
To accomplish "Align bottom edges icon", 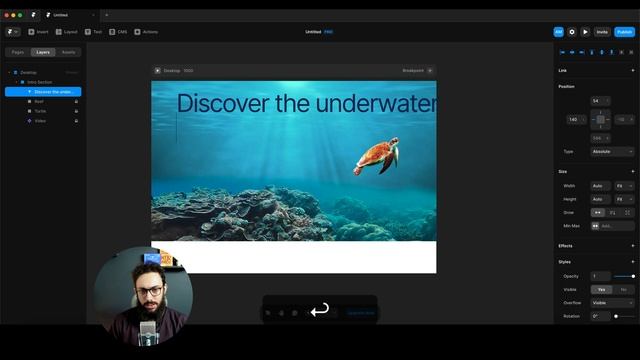I will pos(611,52).
